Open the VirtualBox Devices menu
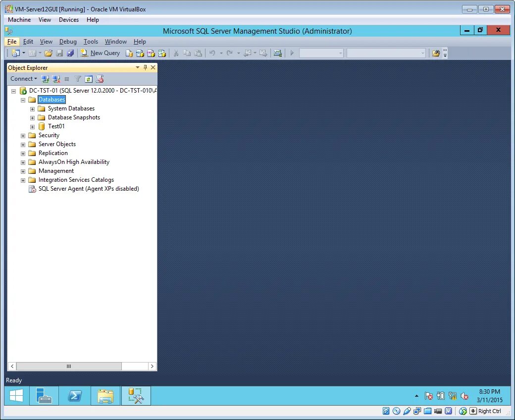The height and width of the screenshot is (420, 515). (x=69, y=20)
